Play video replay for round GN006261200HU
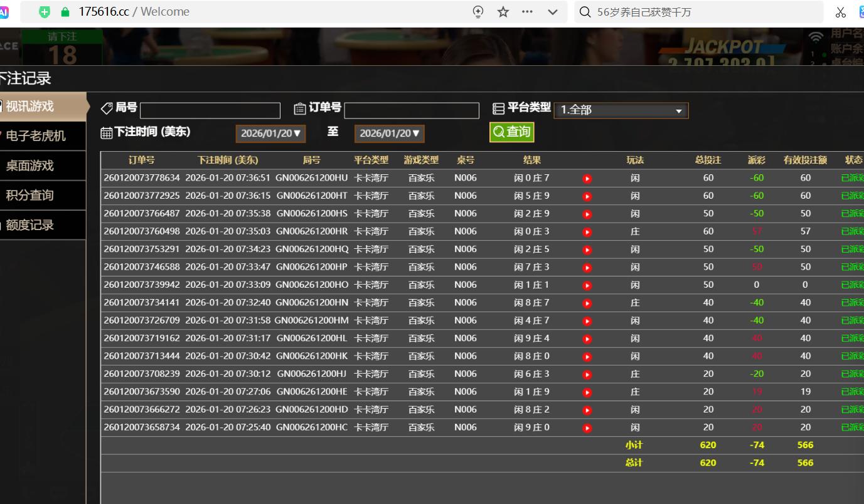The image size is (864, 504). (x=587, y=179)
